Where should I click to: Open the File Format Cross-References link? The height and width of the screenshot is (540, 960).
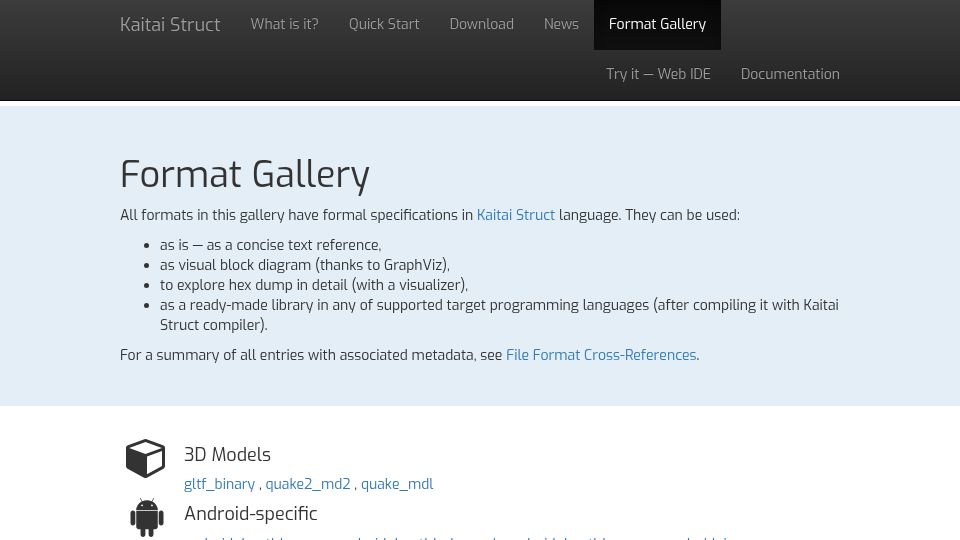(601, 355)
